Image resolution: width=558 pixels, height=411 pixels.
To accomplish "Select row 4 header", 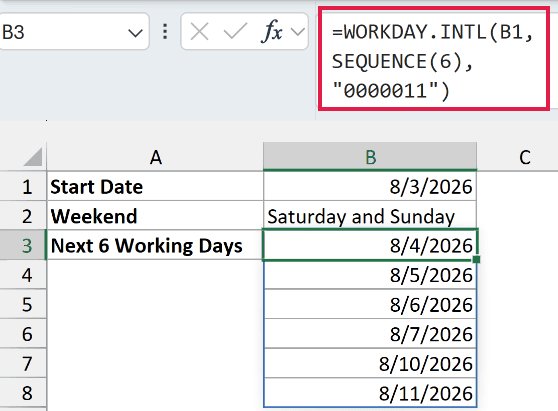I will [23, 275].
